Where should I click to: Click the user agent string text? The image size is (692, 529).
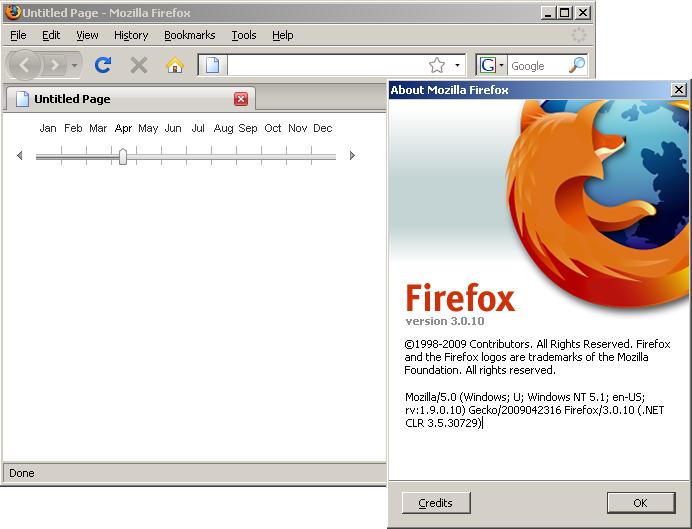tap(534, 410)
